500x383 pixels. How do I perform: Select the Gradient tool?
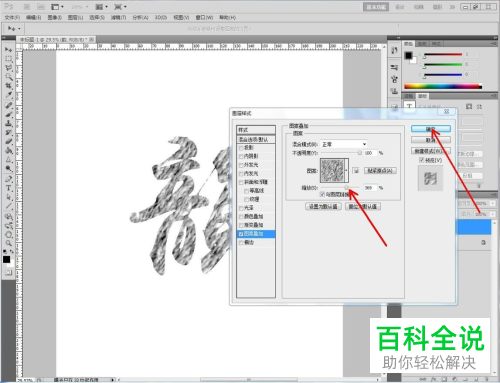click(x=8, y=150)
